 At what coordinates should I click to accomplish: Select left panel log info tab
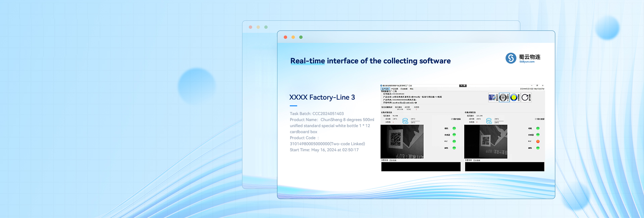pos(393,160)
